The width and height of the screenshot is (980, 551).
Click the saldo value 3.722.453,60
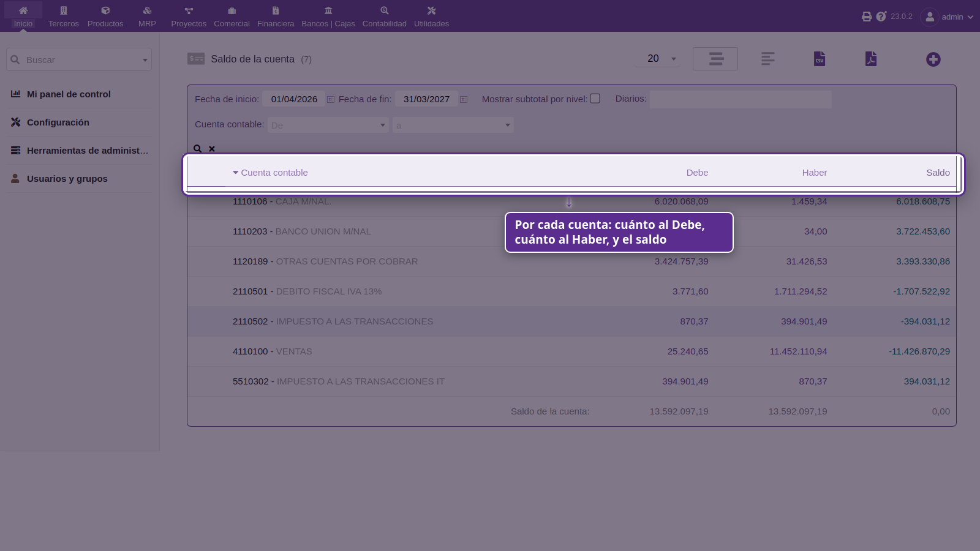tap(923, 231)
